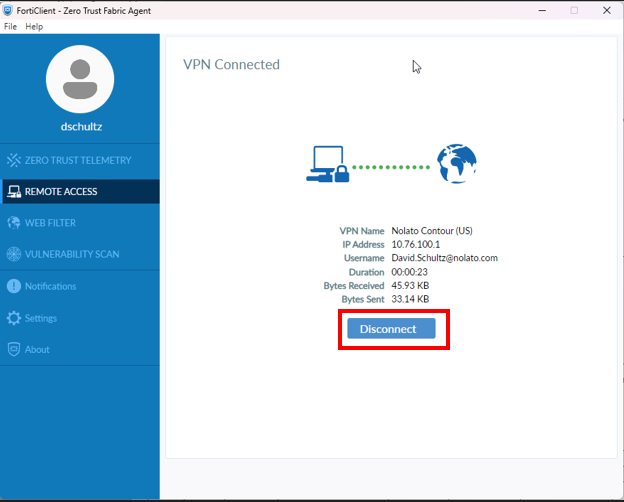
Task: Click the Vulnerability Scan radar icon
Action: click(14, 254)
